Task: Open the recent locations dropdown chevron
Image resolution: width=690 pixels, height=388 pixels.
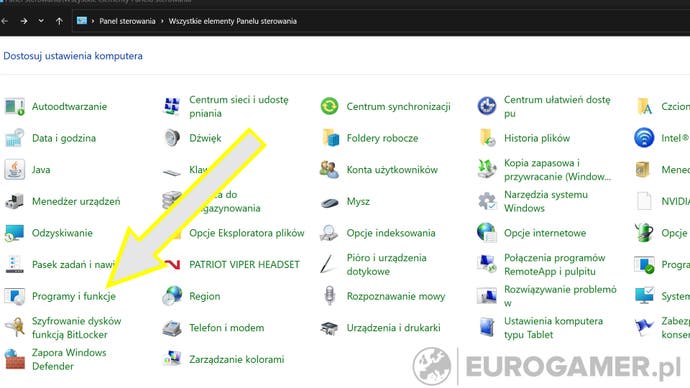Action: coord(41,21)
